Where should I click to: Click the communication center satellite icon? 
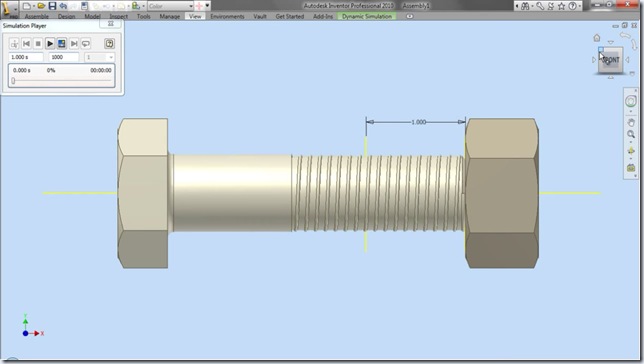[551, 6]
